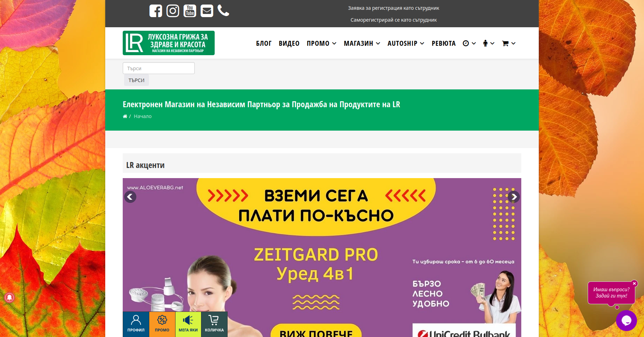Open the YouTube channel icon
The height and width of the screenshot is (337, 644).
[190, 11]
